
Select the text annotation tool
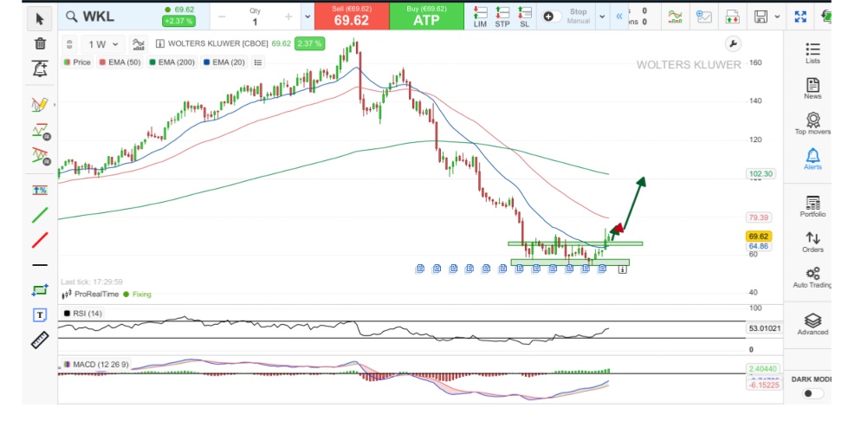point(40,315)
